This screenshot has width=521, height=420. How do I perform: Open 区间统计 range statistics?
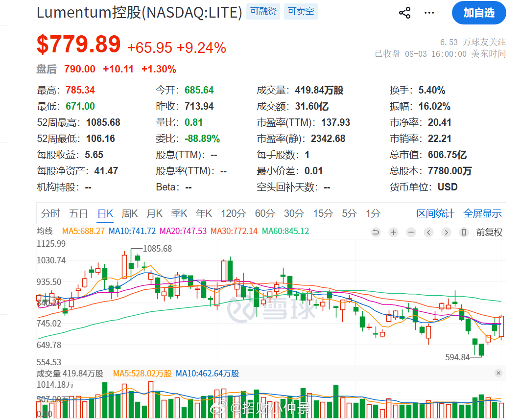point(435,213)
